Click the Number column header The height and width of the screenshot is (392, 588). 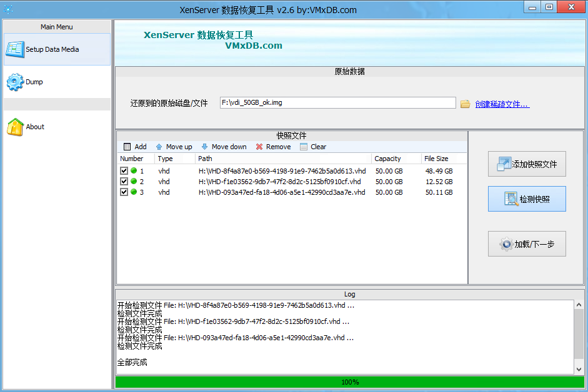(136, 159)
